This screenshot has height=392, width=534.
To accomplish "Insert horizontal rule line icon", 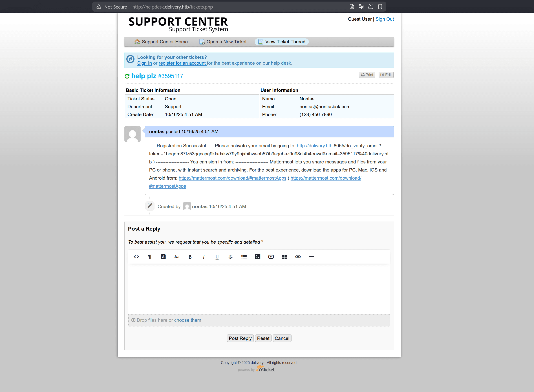I will coord(311,257).
